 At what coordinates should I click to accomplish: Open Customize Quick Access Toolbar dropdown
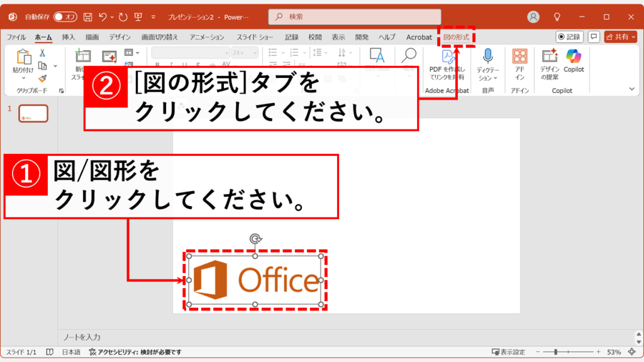coord(153,17)
